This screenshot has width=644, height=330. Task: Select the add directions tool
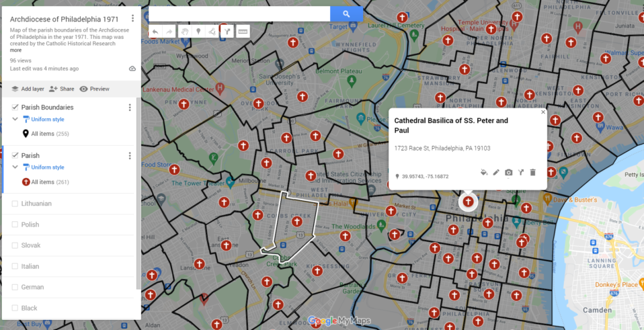[x=227, y=32]
